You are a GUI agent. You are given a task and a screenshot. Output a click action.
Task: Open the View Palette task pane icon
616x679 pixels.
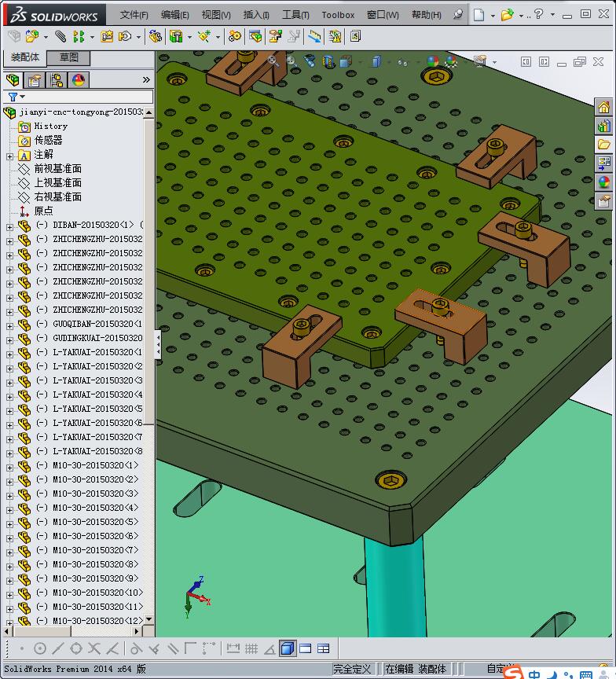click(604, 163)
